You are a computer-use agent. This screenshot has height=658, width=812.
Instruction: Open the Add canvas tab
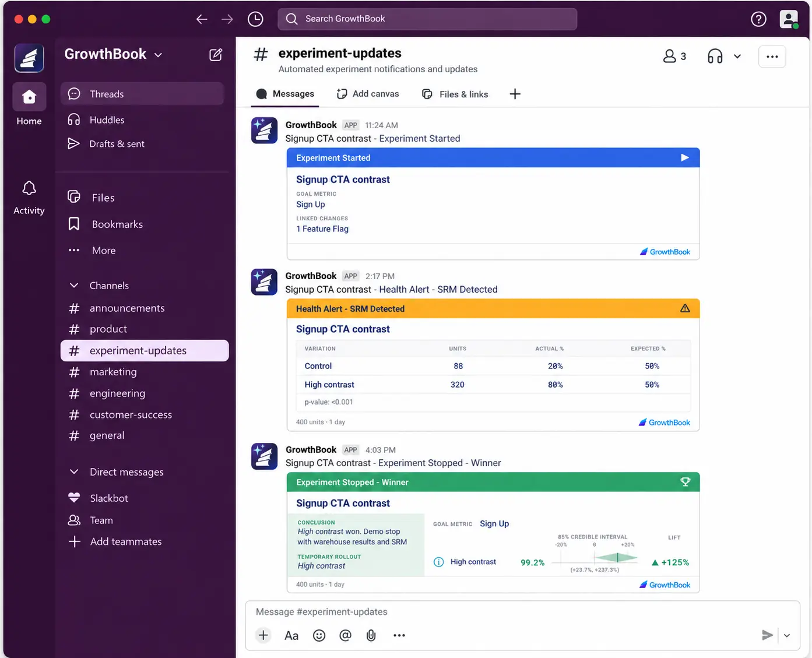pyautogui.click(x=368, y=94)
